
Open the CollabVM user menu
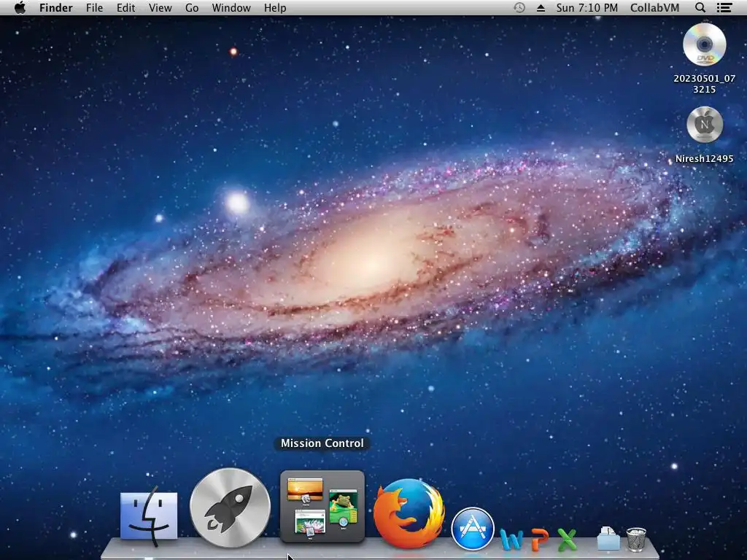click(x=654, y=7)
